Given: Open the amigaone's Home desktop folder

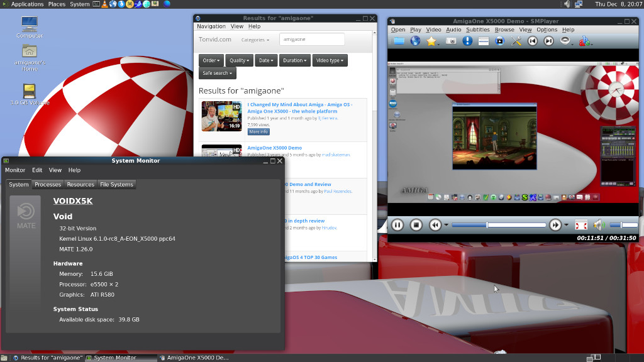Looking at the screenshot, I should pyautogui.click(x=30, y=58).
